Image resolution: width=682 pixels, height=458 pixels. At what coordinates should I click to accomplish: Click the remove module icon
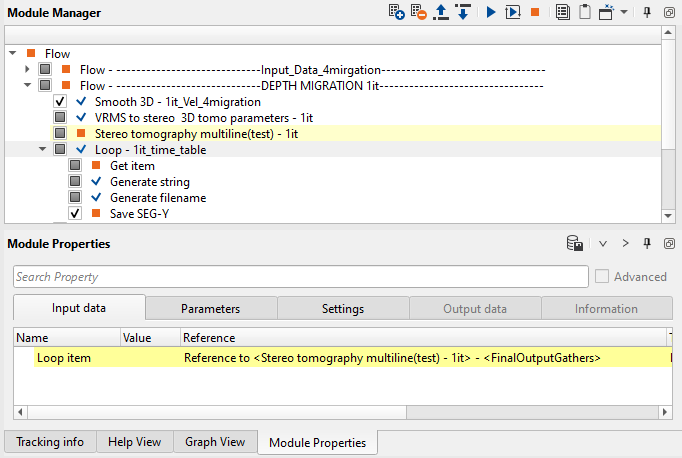coord(419,12)
